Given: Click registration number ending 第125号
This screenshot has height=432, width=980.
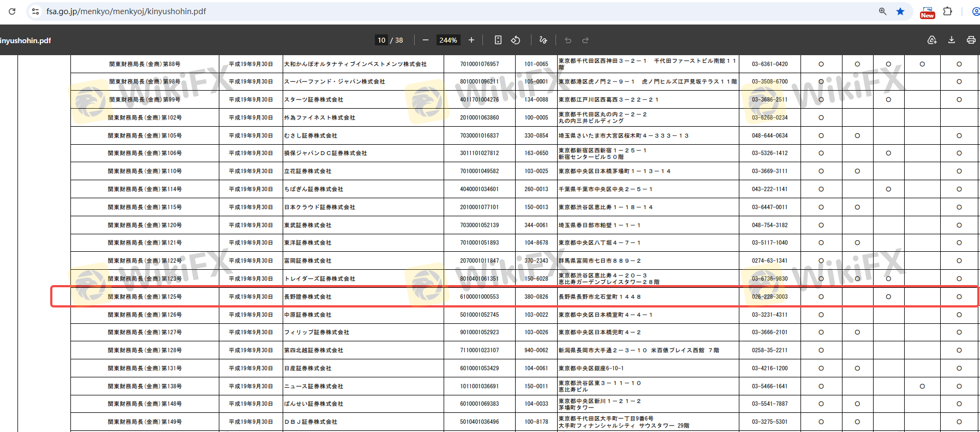Looking at the screenshot, I should pos(145,297).
